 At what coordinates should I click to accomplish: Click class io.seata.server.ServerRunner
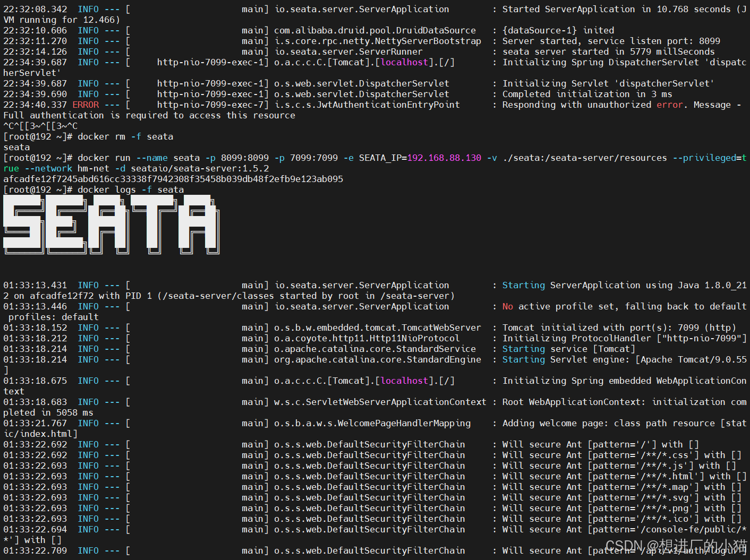click(348, 51)
